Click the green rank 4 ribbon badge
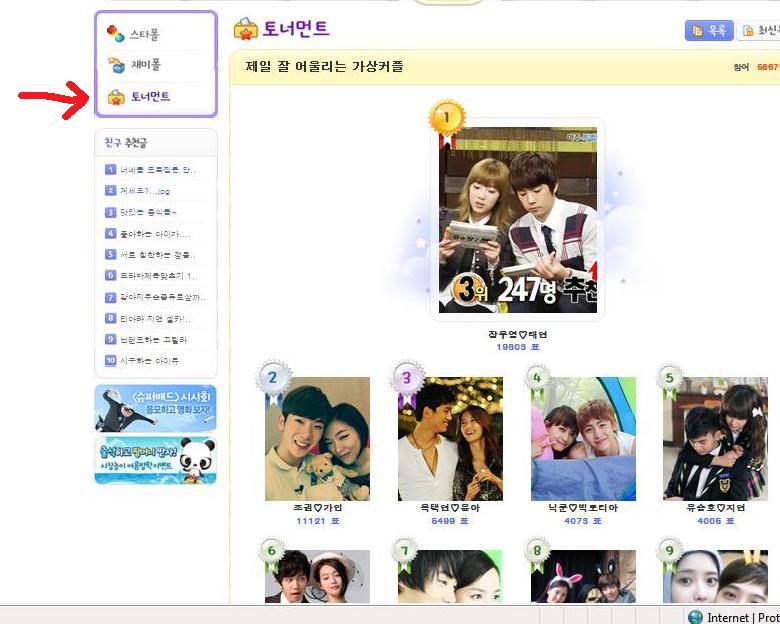Viewport: 780px width, 624px height. pyautogui.click(x=537, y=381)
